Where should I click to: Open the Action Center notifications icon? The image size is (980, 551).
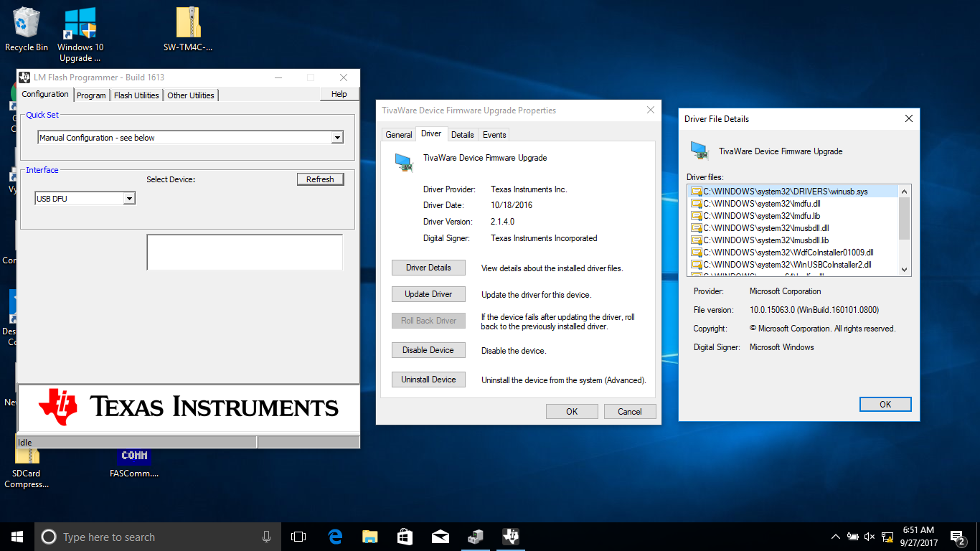[957, 537]
